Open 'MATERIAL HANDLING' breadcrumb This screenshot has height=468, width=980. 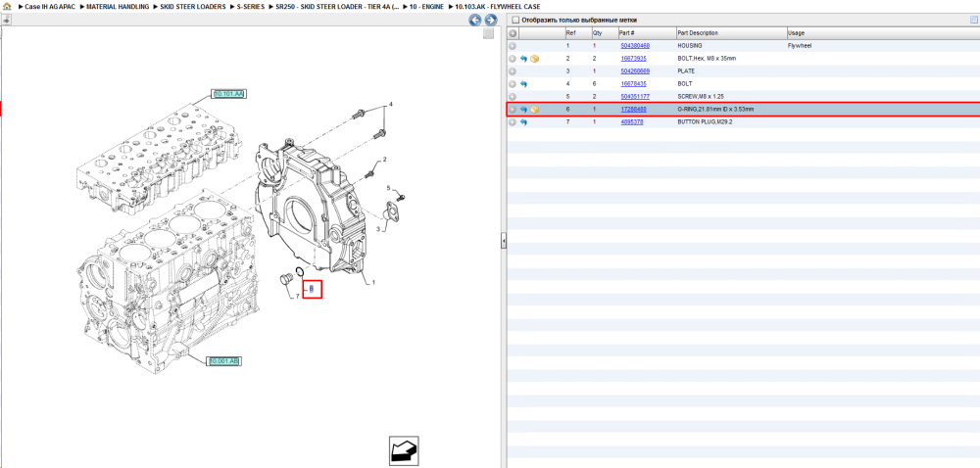118,6
